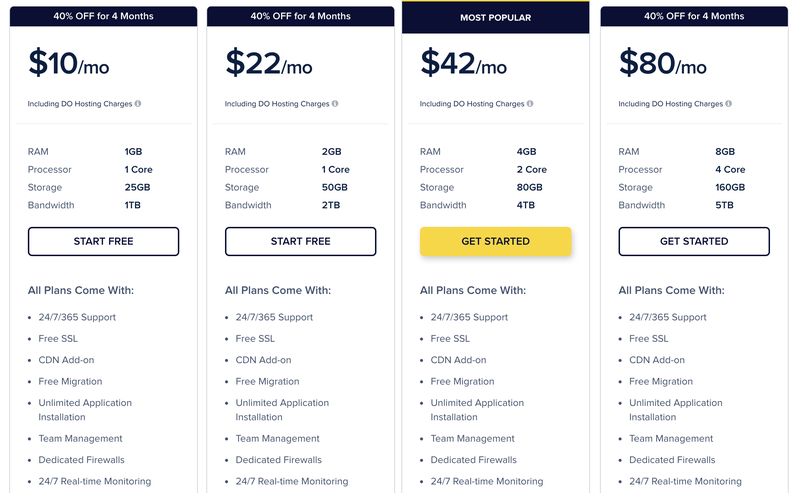This screenshot has width=800, height=493.
Task: Open info tooltip icon under $42 price
Action: (x=530, y=104)
